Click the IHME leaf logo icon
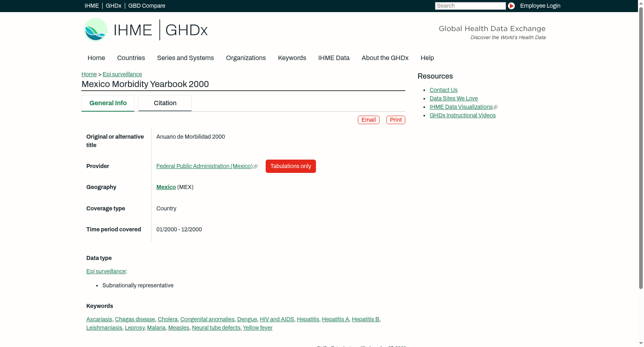Screen dimensions: 644x347 coord(95,30)
